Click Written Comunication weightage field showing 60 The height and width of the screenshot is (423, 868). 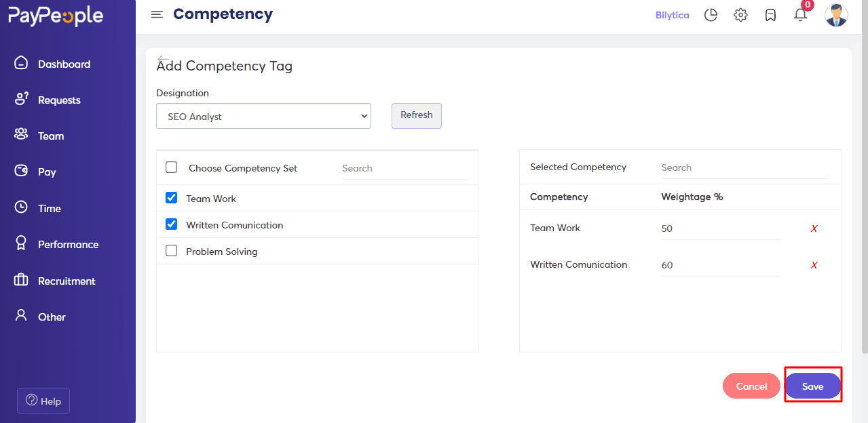point(721,265)
